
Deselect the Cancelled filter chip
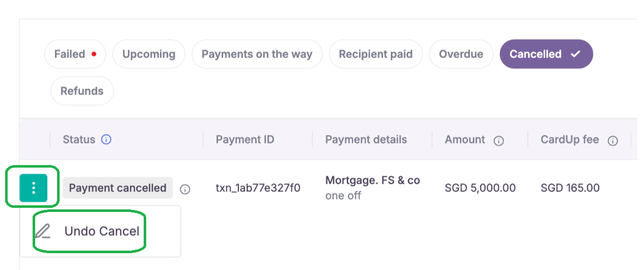546,54
